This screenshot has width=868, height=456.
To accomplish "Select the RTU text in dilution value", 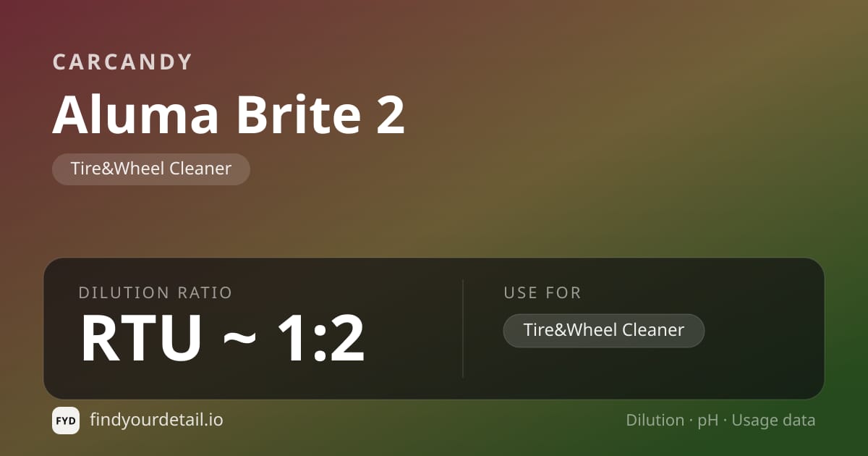I will pos(141,339).
